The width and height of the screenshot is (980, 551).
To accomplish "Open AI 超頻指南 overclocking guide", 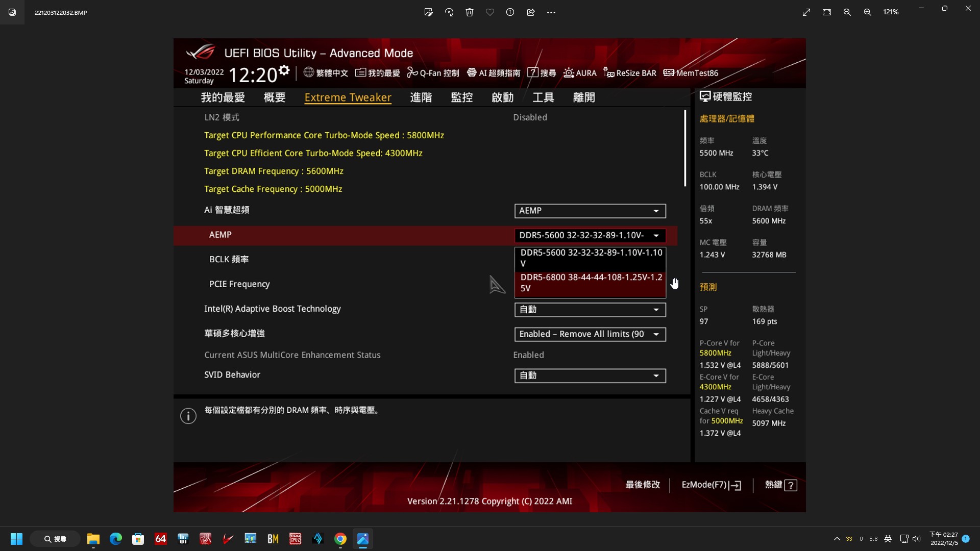I will coord(494,73).
